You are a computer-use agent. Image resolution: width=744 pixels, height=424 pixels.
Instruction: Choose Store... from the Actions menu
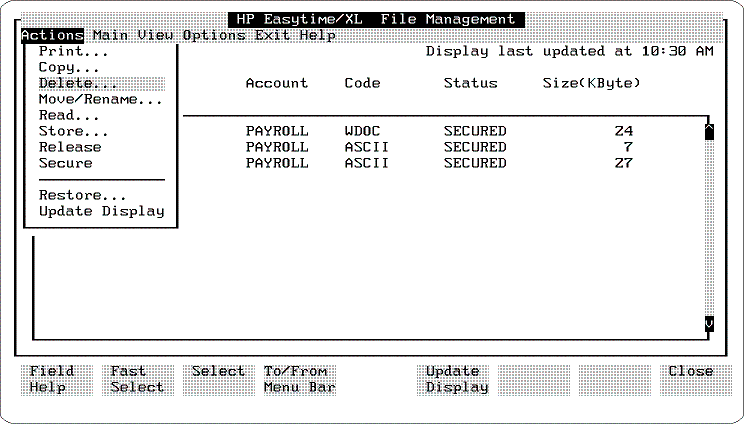click(x=74, y=131)
